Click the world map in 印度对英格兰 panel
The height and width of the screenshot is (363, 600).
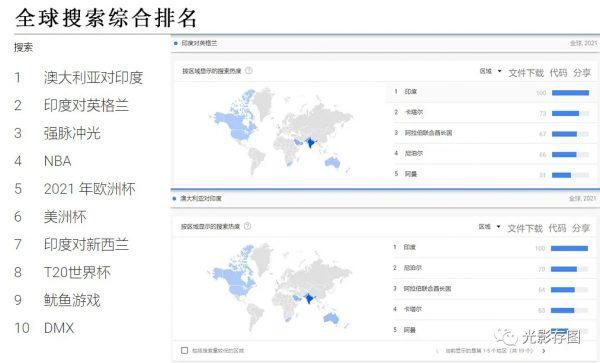280,132
